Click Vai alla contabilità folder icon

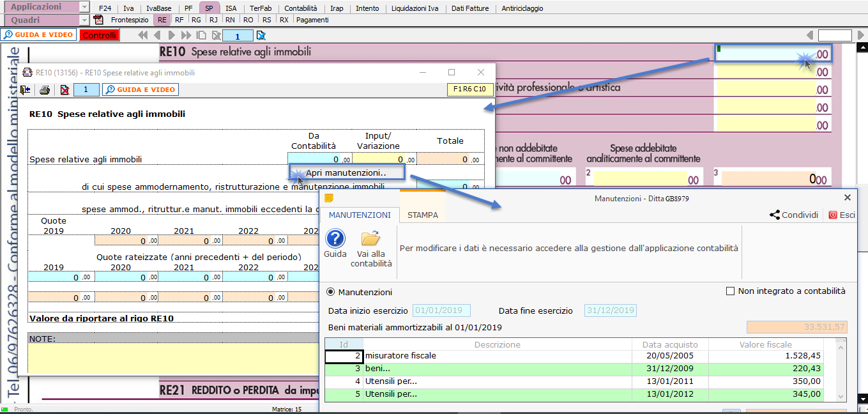tap(370, 239)
